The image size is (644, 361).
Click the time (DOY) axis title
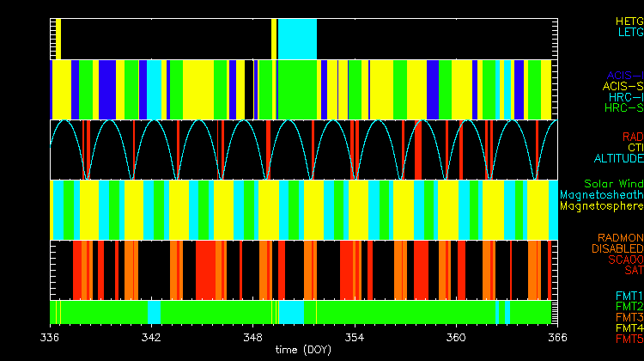(x=304, y=350)
